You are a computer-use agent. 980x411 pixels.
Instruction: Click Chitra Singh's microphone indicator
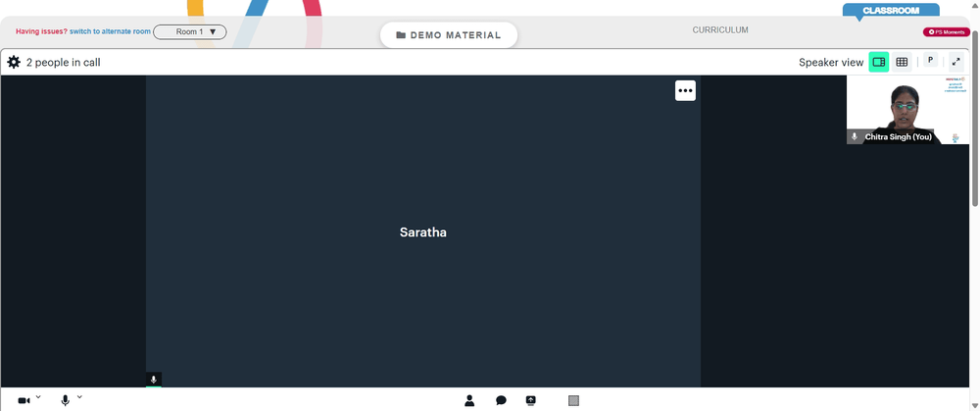(855, 136)
